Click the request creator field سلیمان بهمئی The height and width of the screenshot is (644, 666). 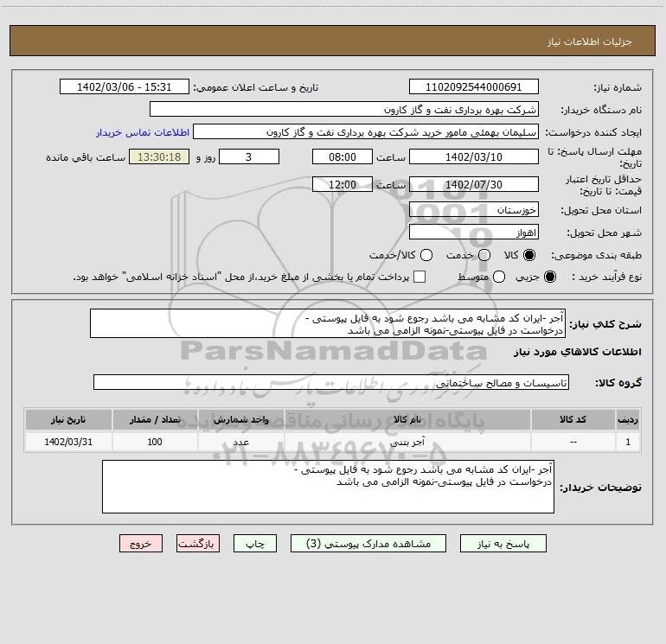[x=366, y=132]
